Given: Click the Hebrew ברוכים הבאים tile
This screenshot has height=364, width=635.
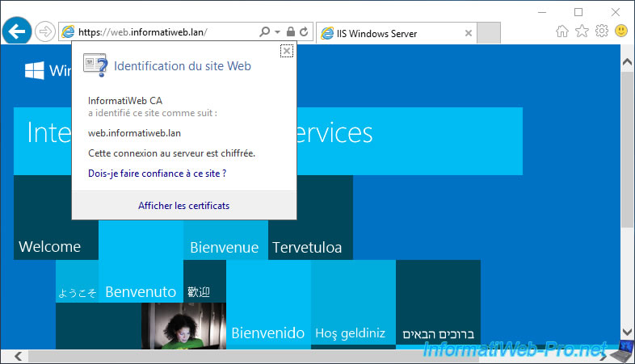Looking at the screenshot, I should [x=438, y=303].
